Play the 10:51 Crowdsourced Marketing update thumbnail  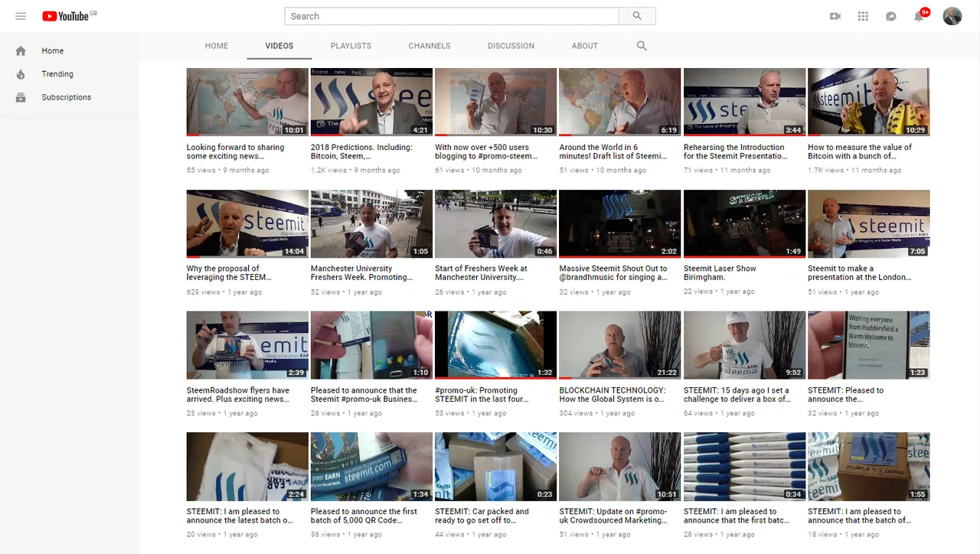tap(619, 467)
